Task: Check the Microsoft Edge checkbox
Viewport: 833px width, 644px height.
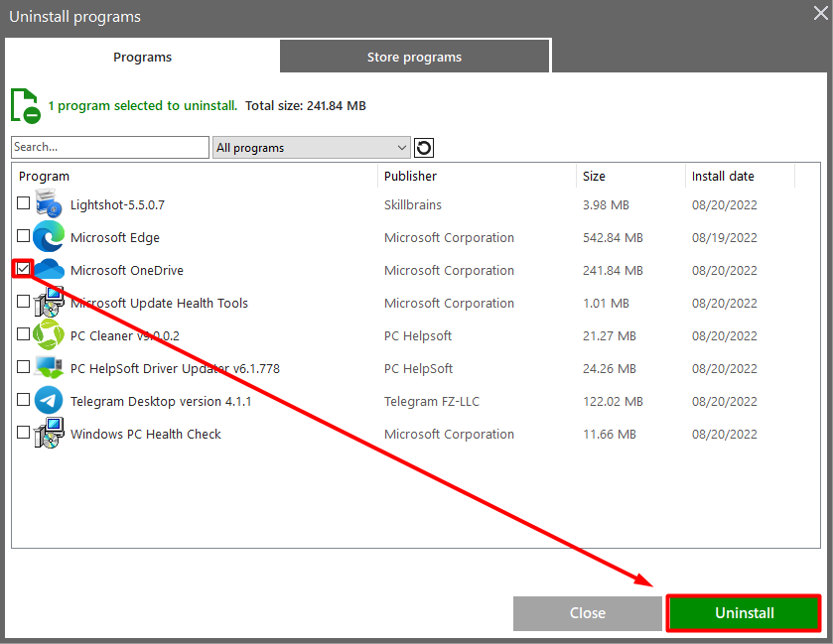Action: tap(23, 236)
